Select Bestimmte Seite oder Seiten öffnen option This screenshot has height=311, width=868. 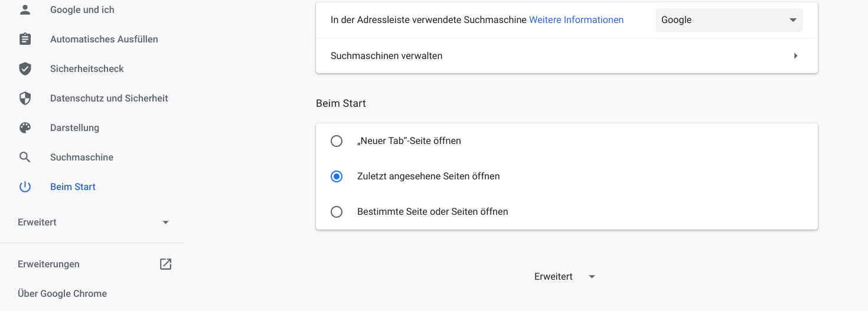(x=337, y=212)
